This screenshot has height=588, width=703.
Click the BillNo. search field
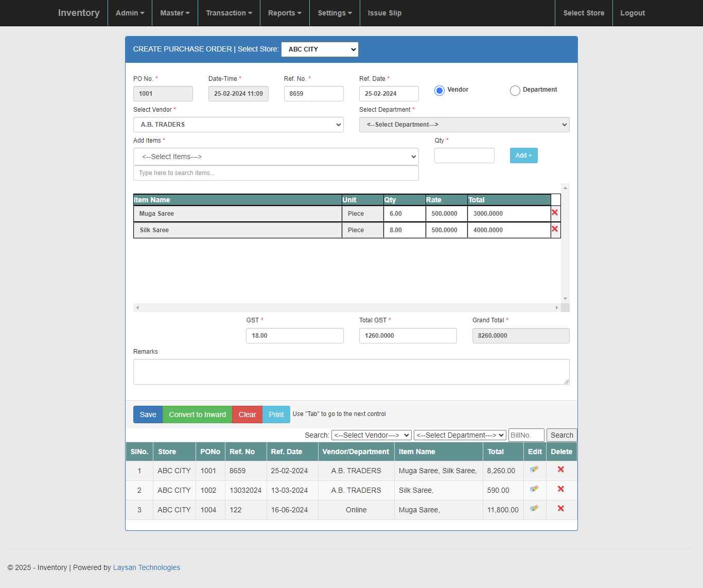coord(526,435)
